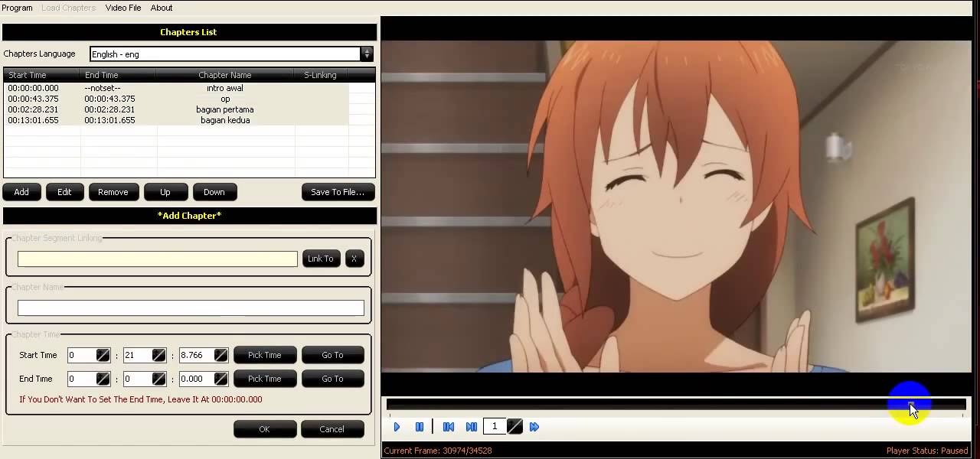980x459 pixels.
Task: Confirm the chapter with OK
Action: click(x=265, y=429)
